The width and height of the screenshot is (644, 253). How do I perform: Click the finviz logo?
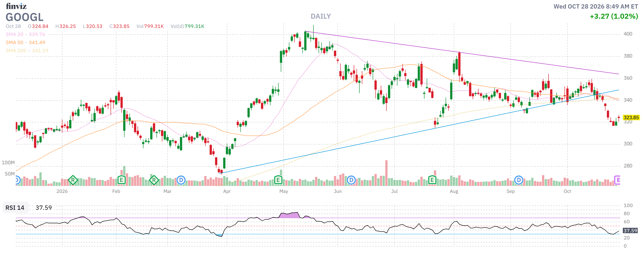pyautogui.click(x=16, y=6)
